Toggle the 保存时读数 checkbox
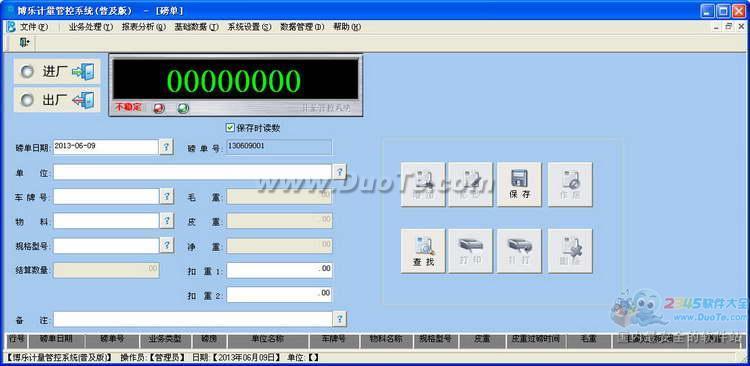Viewport: 750px width, 366px height. click(230, 128)
